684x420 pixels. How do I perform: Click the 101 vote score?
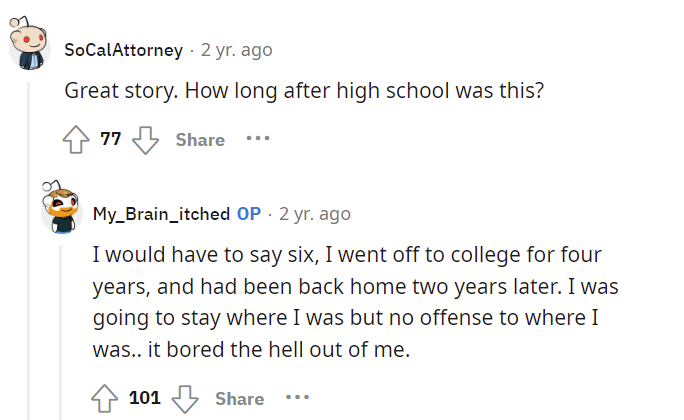point(145,398)
